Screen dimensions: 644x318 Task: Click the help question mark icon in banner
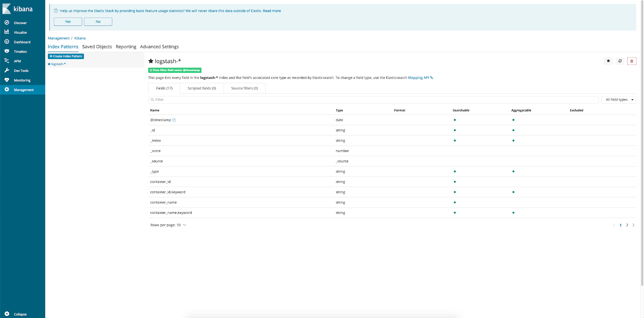(56, 11)
